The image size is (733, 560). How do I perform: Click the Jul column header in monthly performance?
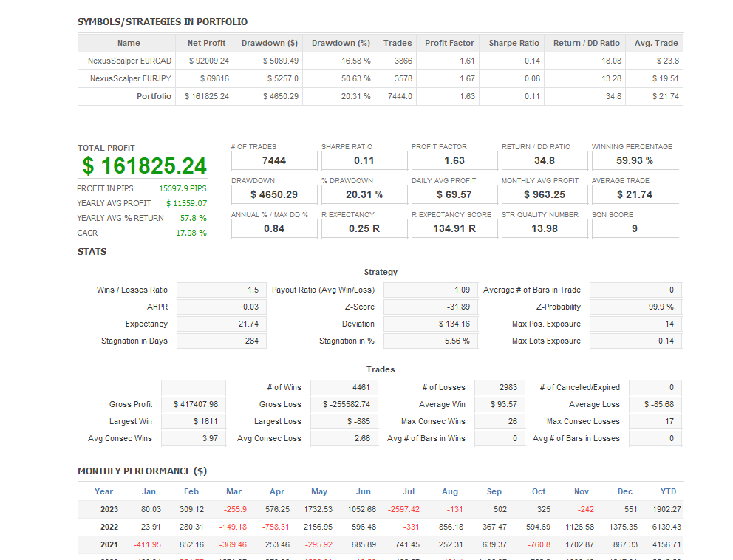click(409, 491)
